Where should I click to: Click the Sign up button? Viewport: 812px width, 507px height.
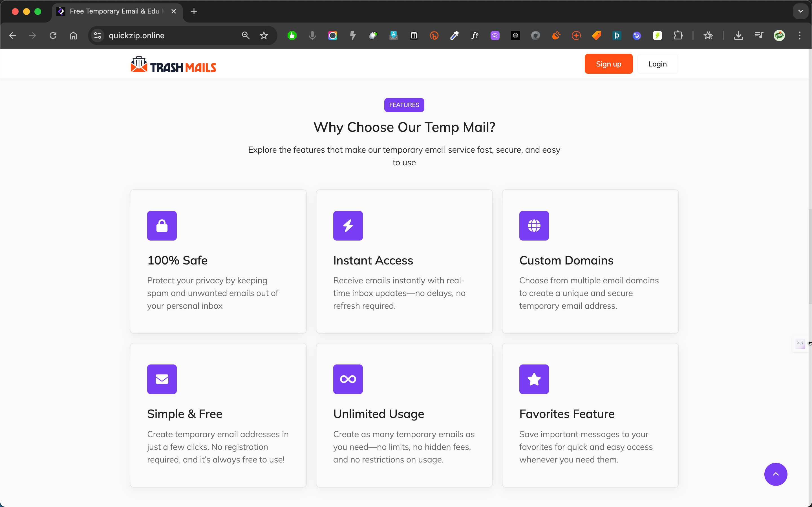tap(608, 64)
